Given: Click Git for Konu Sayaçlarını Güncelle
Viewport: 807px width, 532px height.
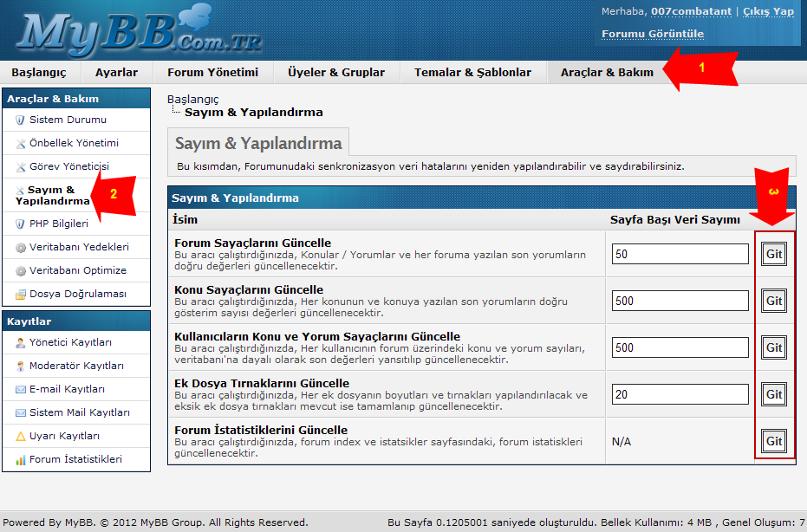Looking at the screenshot, I should click(x=774, y=301).
